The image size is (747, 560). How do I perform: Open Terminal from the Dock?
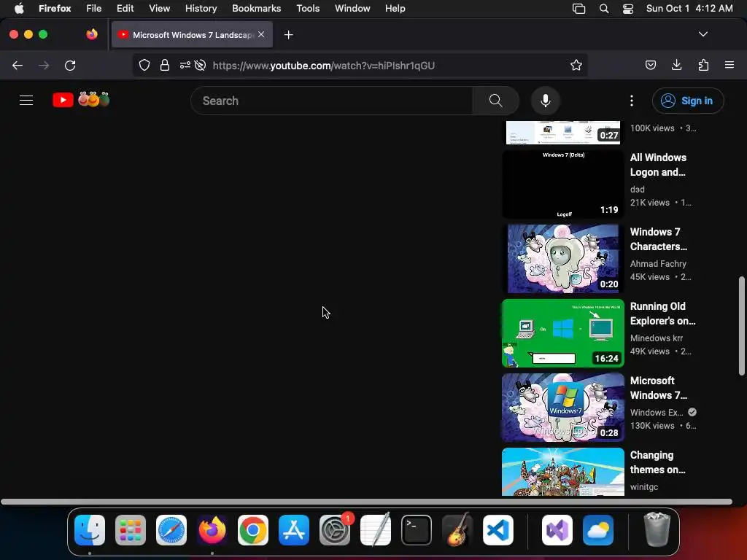tap(416, 530)
